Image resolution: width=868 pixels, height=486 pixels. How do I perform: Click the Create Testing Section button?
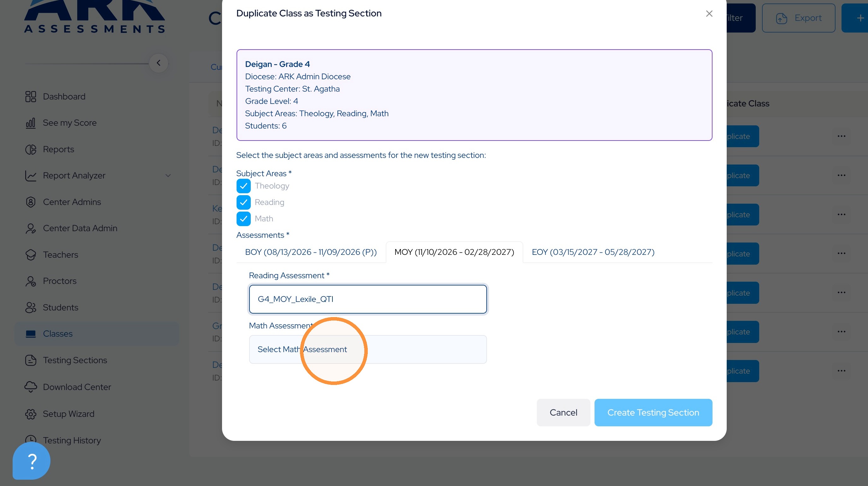653,412
